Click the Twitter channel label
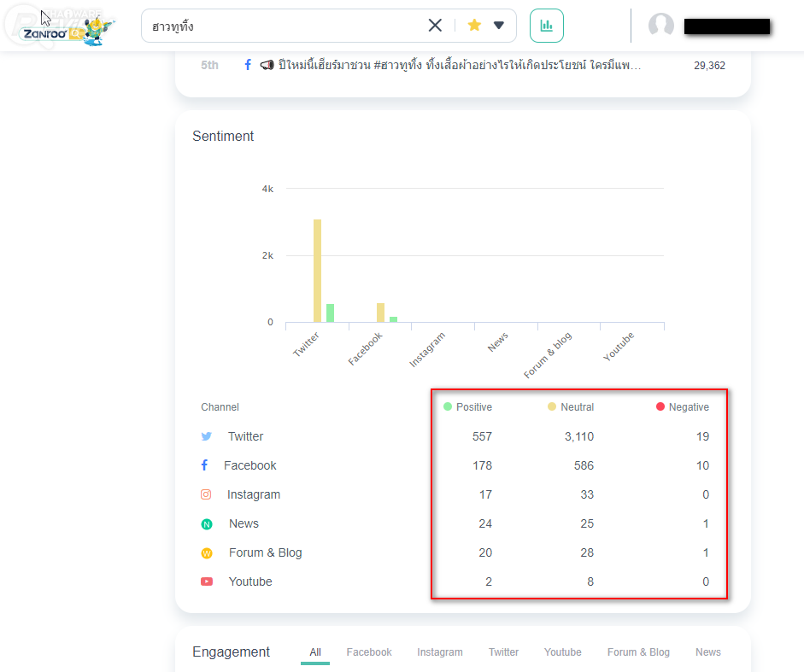The image size is (804, 672). 245,436
